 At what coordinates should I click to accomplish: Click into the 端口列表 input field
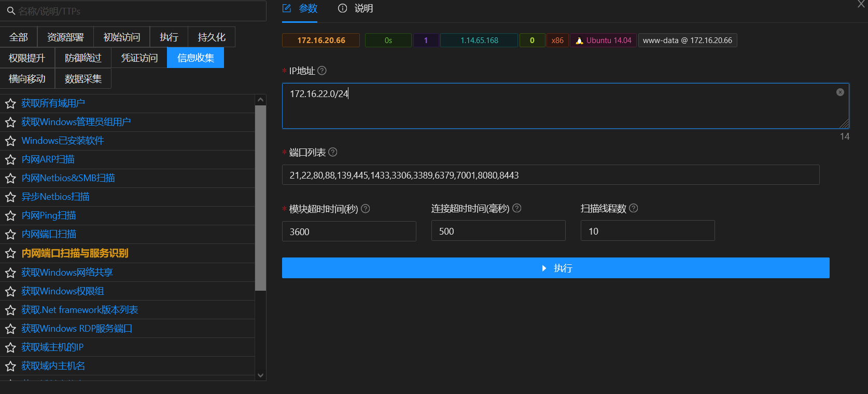[551, 175]
